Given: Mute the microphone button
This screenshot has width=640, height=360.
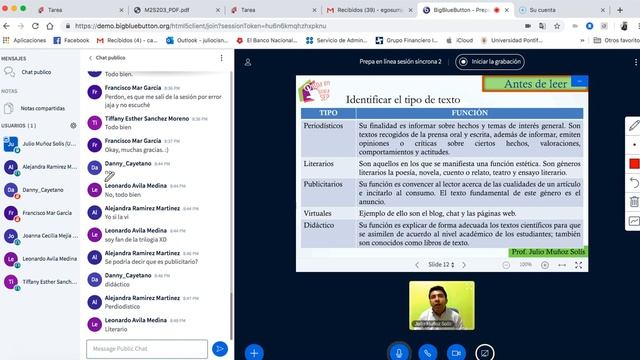Looking at the screenshot, I should (399, 352).
